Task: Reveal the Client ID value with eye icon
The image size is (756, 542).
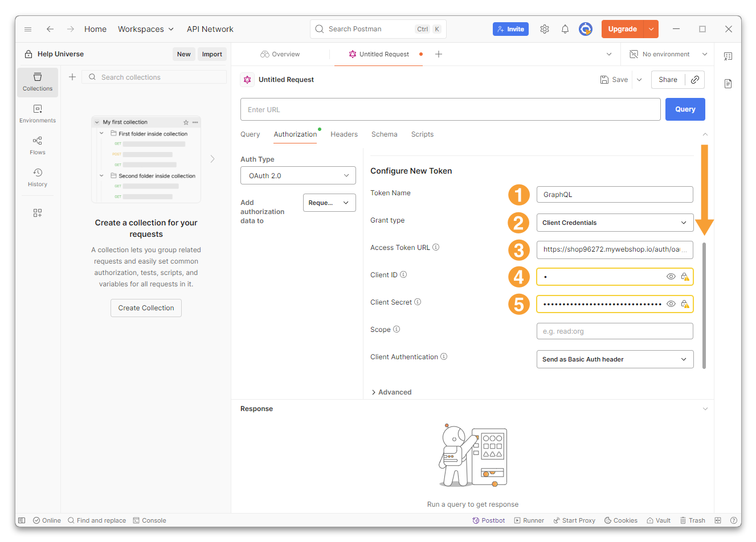Action: pos(671,277)
